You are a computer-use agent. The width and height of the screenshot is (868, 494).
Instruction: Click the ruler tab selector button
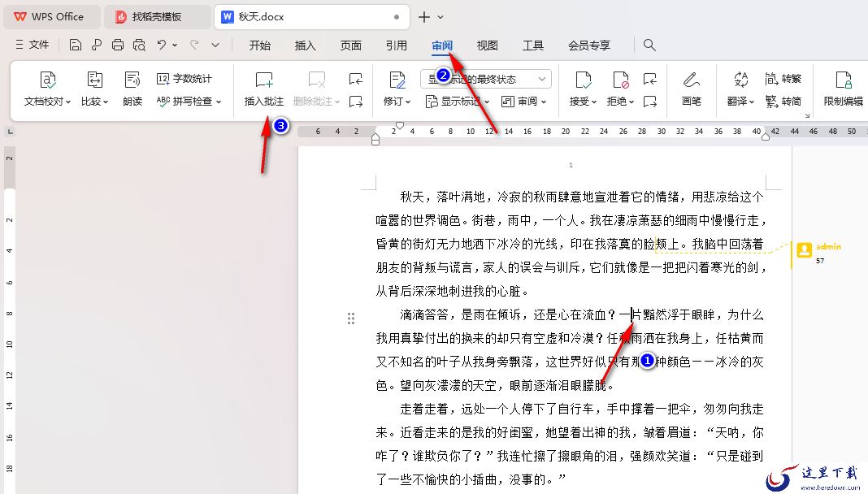[10, 131]
